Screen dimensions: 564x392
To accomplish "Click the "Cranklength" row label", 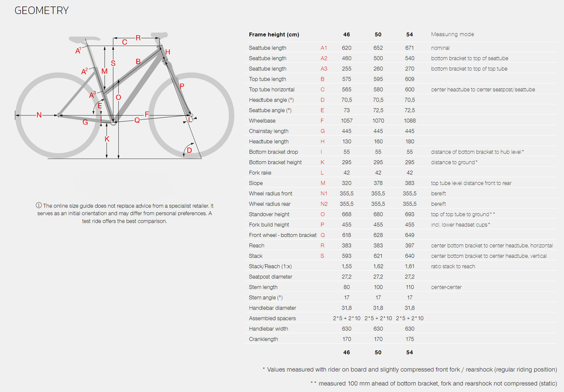I will tap(263, 339).
